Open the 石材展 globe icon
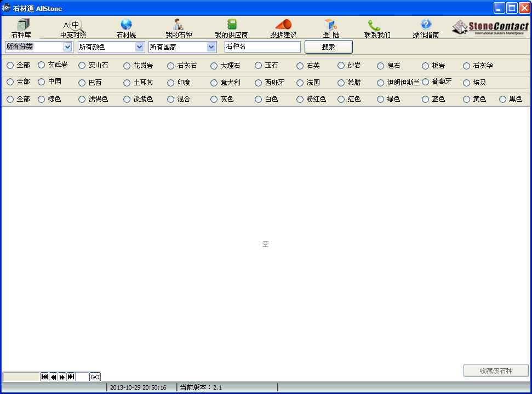Viewport: 532px width, 394px height. tap(126, 25)
